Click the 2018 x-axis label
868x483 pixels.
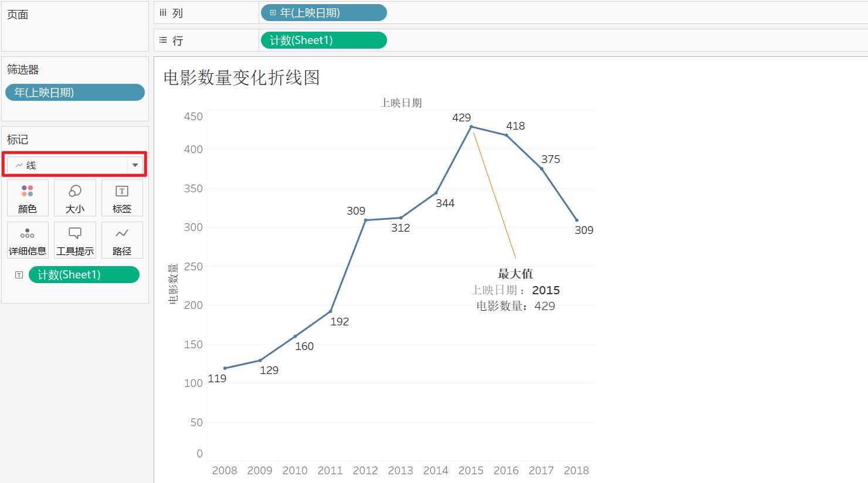tap(577, 471)
